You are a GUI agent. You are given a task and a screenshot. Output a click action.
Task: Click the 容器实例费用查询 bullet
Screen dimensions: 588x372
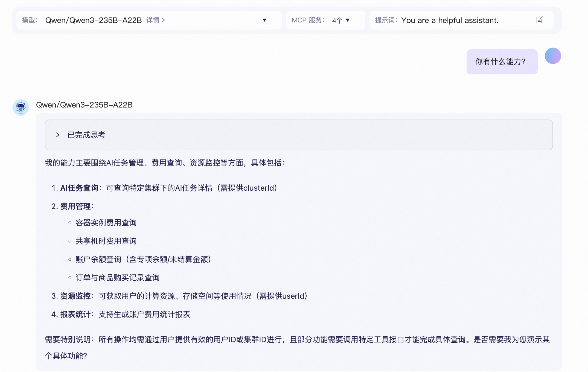coord(106,223)
